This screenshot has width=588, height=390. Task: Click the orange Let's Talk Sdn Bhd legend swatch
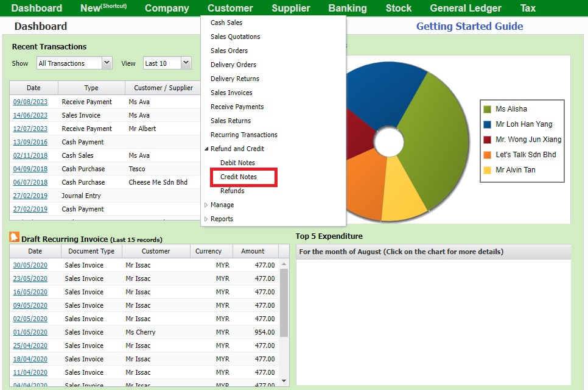tap(487, 155)
